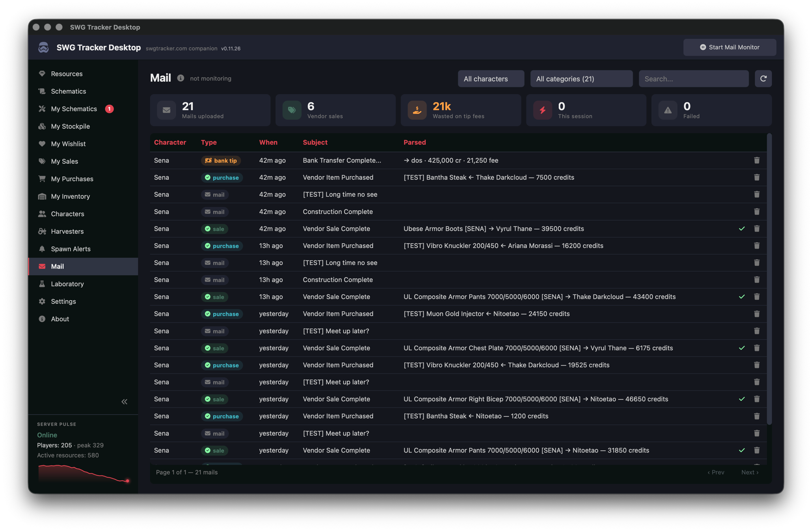The width and height of the screenshot is (812, 531).
Task: Click the Settings gear icon
Action: [x=42, y=301]
